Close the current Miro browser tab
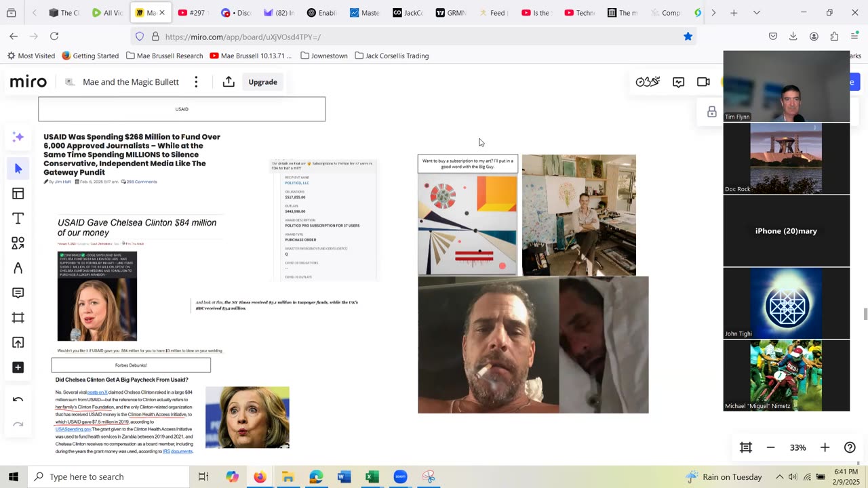Viewport: 868px width, 488px height. pos(162,13)
